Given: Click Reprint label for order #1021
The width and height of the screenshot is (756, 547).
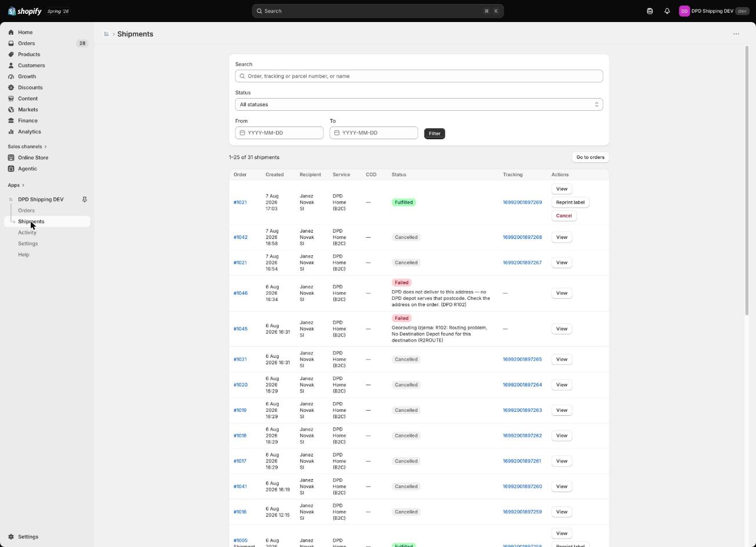Looking at the screenshot, I should point(570,202).
